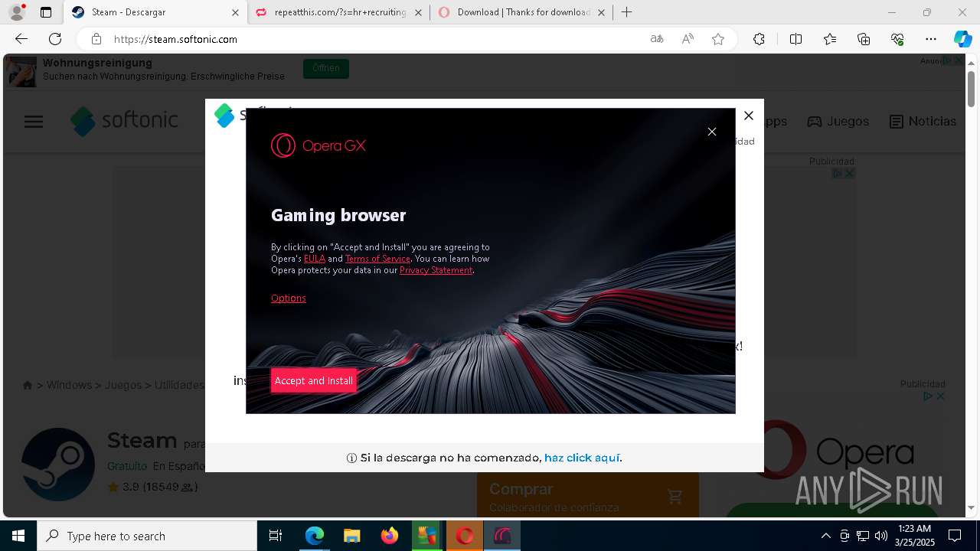Click the Opera GX logo in installer
The image size is (980, 551).
tap(318, 145)
